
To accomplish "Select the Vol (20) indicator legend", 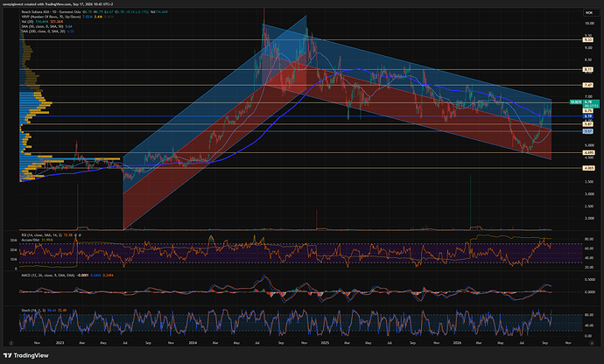I will click(28, 22).
